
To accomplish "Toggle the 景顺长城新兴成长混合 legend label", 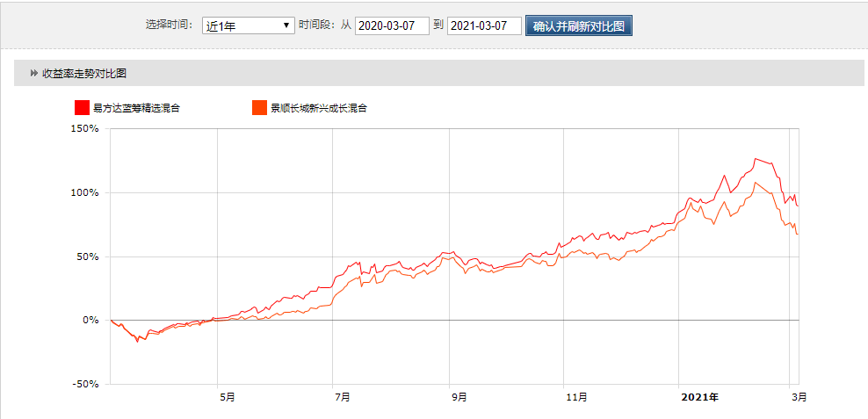I will [x=318, y=108].
